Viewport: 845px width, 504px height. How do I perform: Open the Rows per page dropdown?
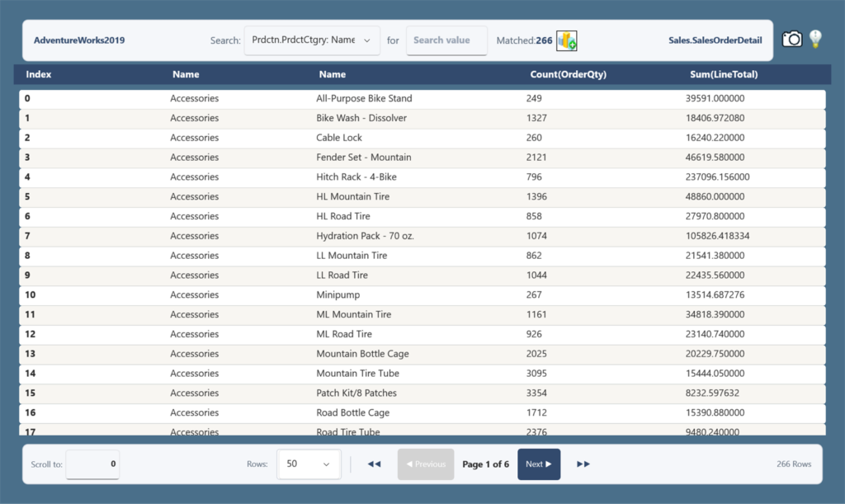309,464
